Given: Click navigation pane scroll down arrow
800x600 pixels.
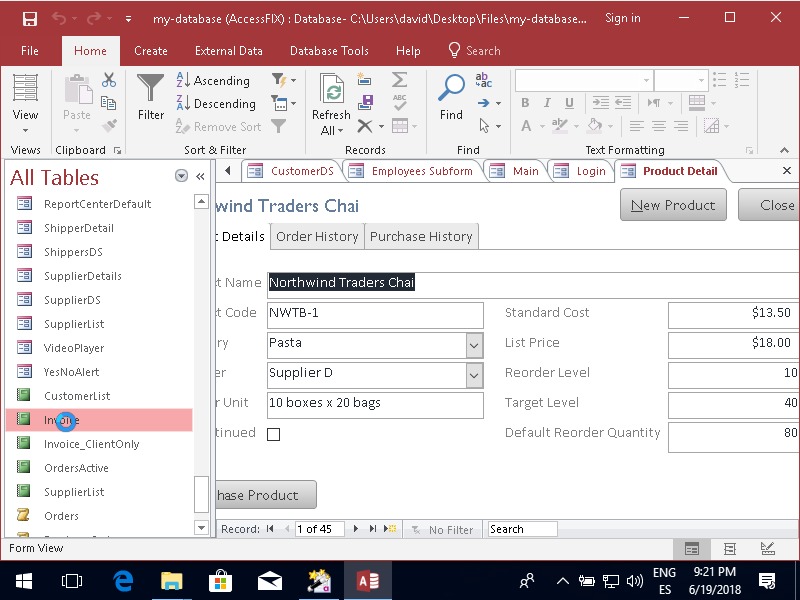Looking at the screenshot, I should click(202, 528).
